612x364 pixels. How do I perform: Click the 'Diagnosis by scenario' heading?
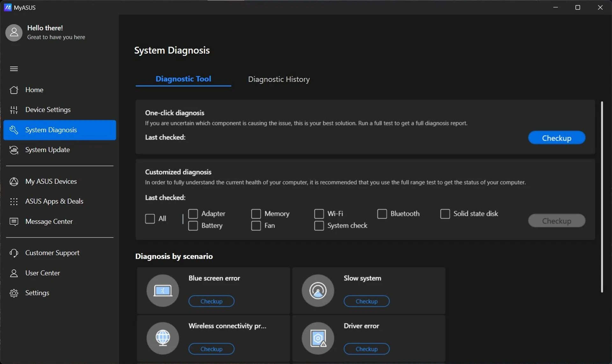click(174, 256)
